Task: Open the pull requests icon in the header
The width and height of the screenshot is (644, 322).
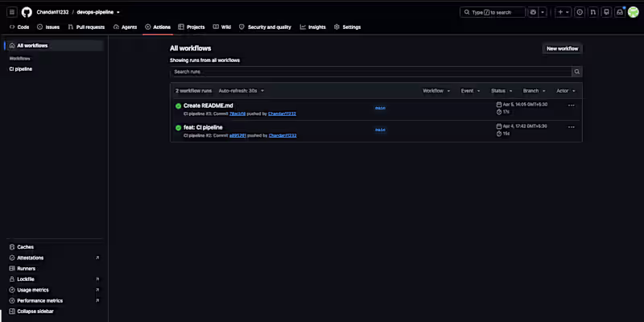Action: pyautogui.click(x=593, y=12)
